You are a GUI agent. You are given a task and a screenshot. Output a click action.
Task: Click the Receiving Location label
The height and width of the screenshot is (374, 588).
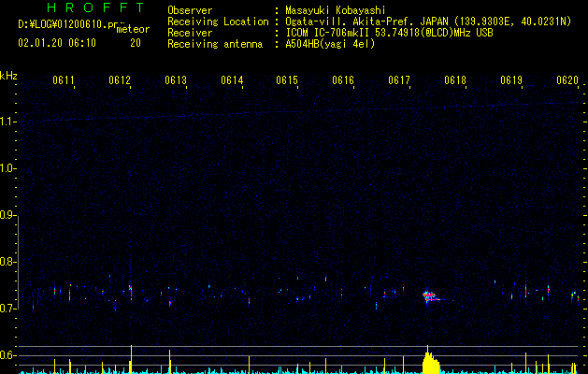[x=218, y=22]
